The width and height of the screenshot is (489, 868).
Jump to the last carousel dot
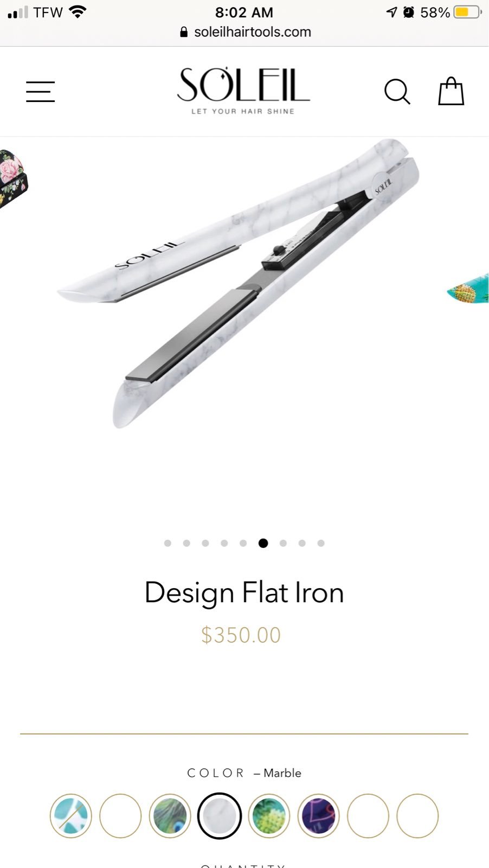[321, 543]
